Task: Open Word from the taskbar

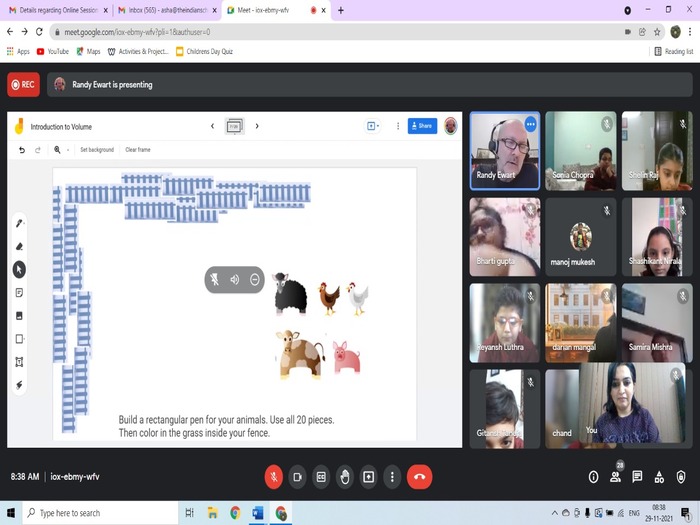Action: [x=258, y=513]
